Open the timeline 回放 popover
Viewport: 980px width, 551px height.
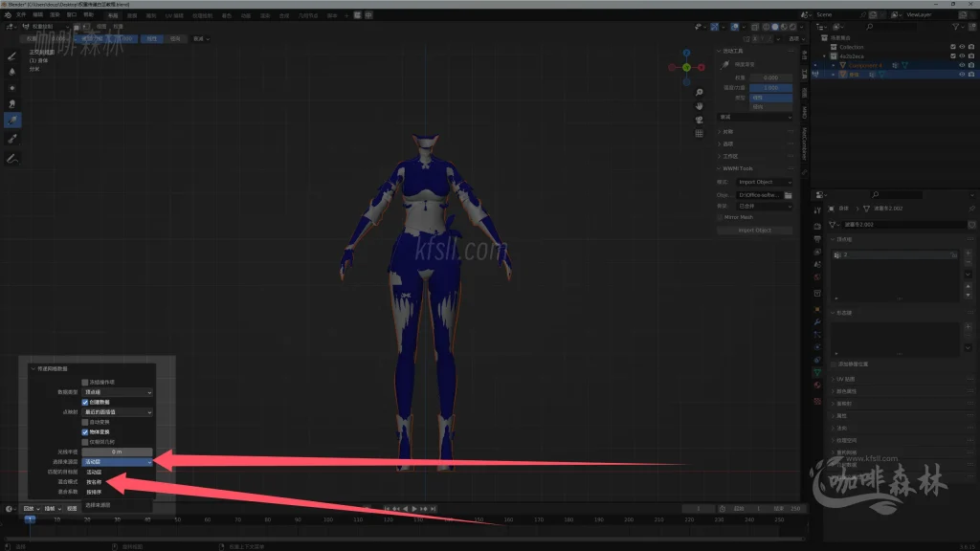32,509
